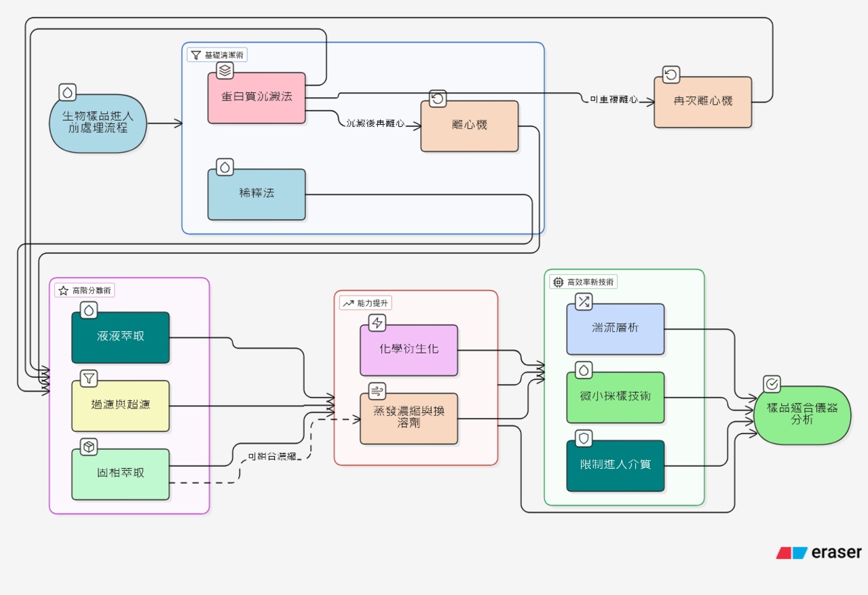Click the droplet icon on 微小採樣技術 node

coord(584,370)
